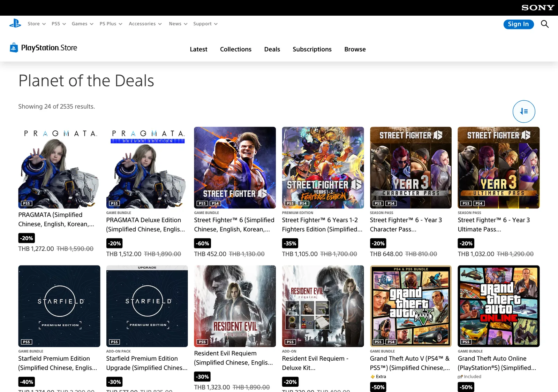
Task: Open the sort and filter button
Action: (524, 112)
